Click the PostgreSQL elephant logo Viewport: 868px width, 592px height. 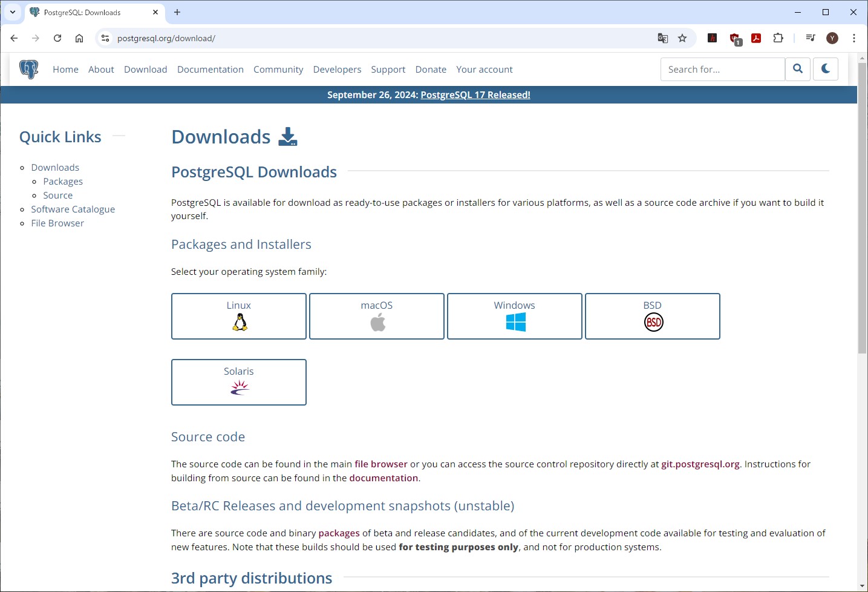[28, 68]
